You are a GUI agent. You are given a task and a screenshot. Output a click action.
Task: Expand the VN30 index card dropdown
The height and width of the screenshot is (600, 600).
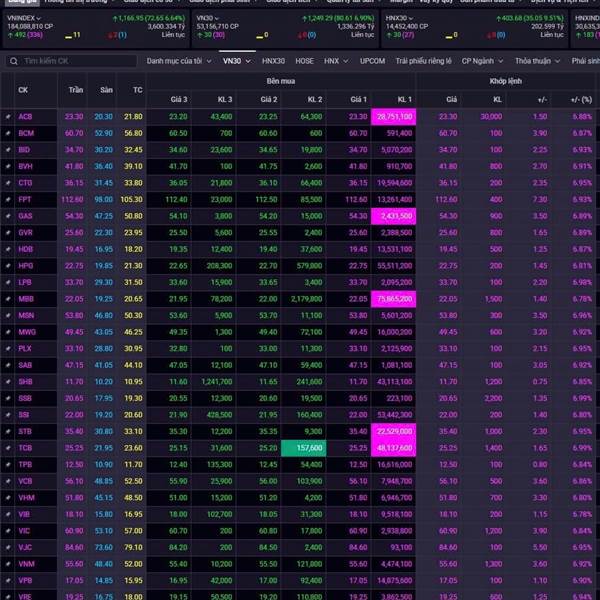[x=217, y=18]
